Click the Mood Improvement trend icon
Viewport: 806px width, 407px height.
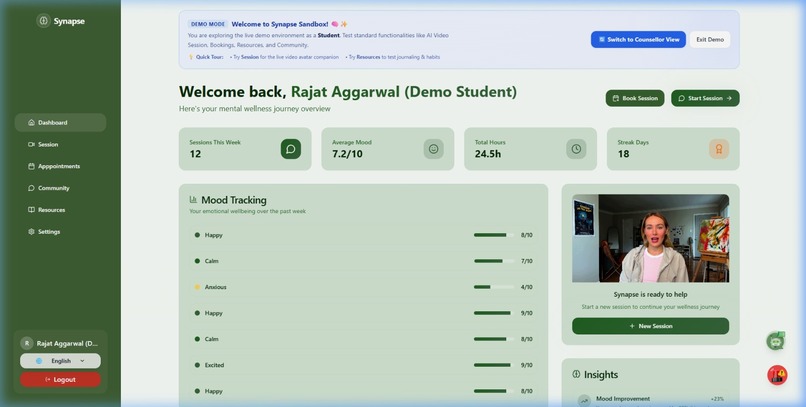tap(583, 400)
